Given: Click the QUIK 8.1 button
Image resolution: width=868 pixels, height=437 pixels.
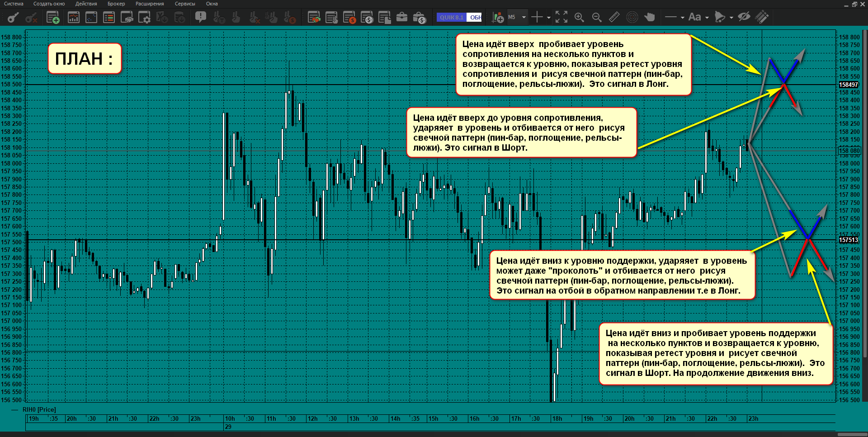Looking at the screenshot, I should pos(451,17).
